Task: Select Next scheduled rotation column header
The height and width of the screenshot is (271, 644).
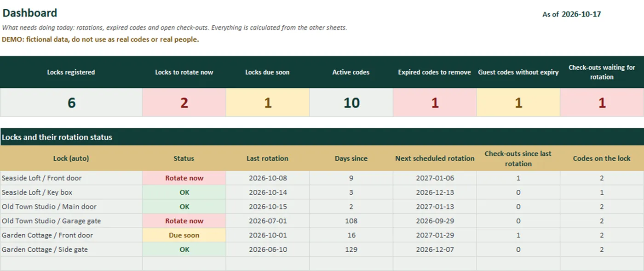Action: coord(435,158)
